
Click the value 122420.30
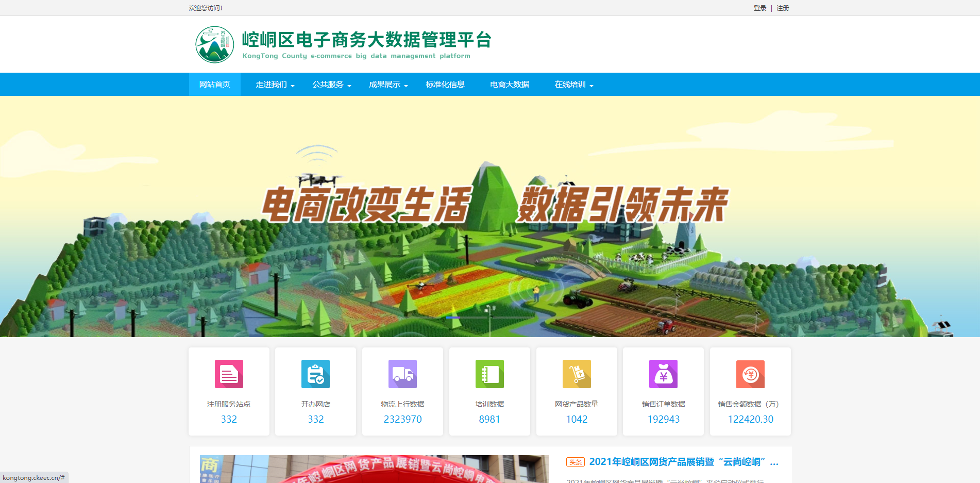click(750, 419)
